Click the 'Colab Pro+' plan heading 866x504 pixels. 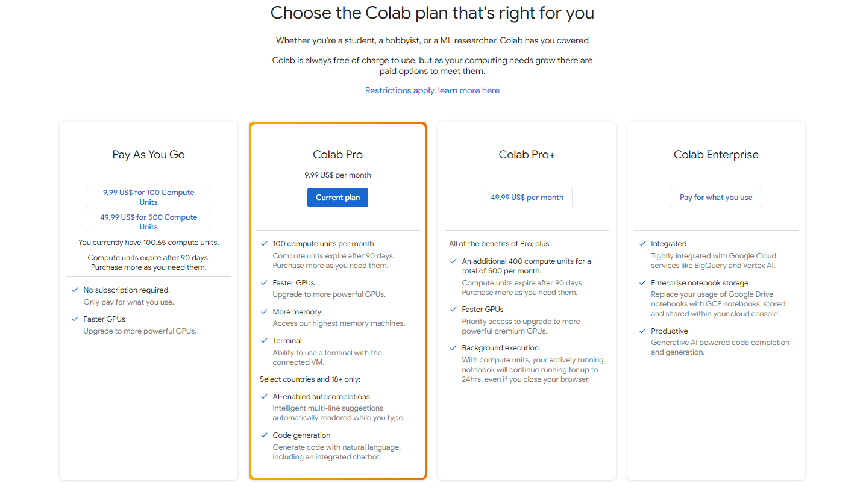(x=527, y=155)
